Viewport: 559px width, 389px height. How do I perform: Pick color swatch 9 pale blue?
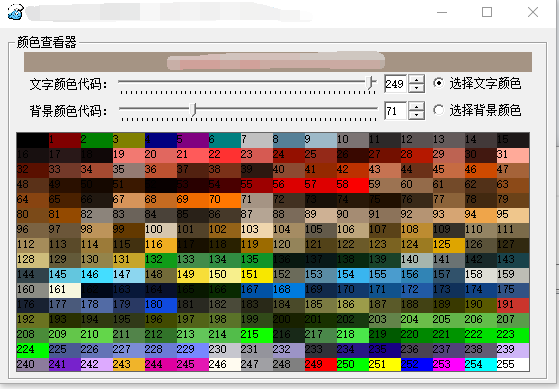(x=321, y=140)
